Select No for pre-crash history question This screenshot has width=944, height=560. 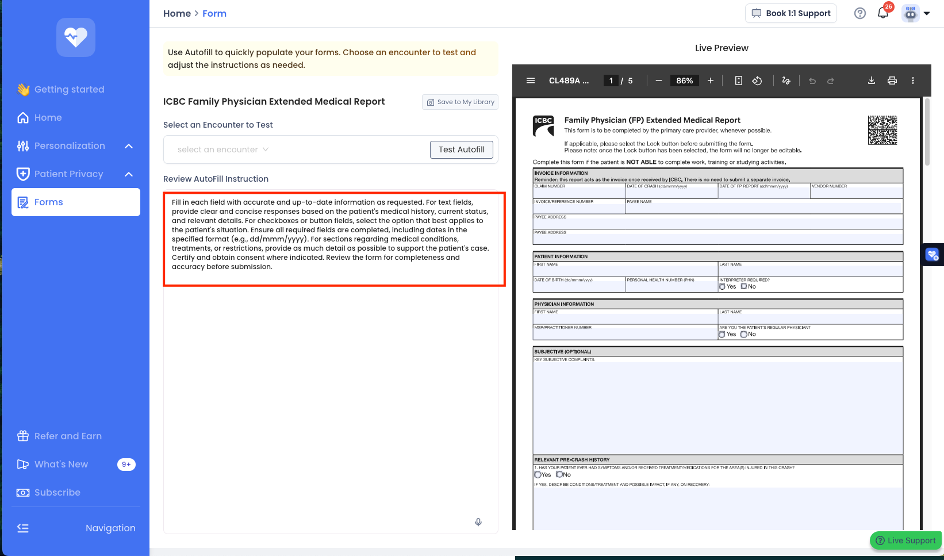[x=559, y=474]
